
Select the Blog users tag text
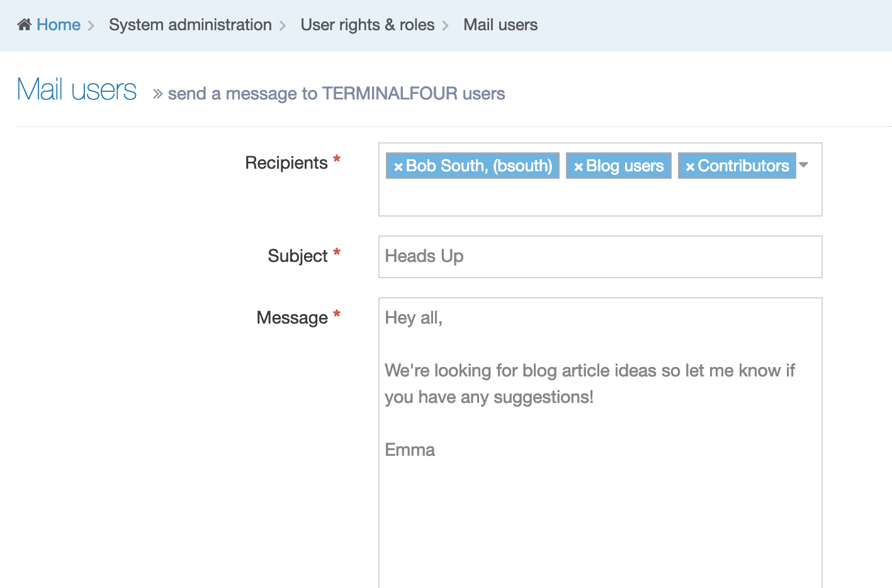coord(624,166)
